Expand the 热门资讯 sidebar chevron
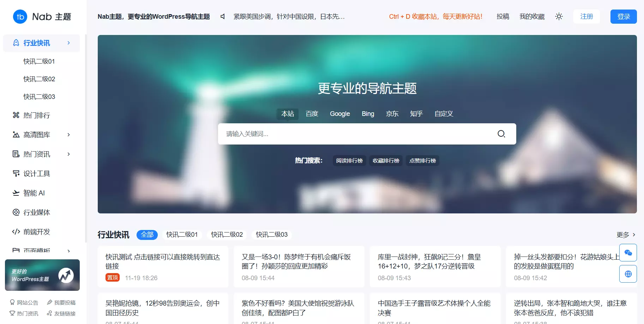644x324 pixels. point(68,154)
